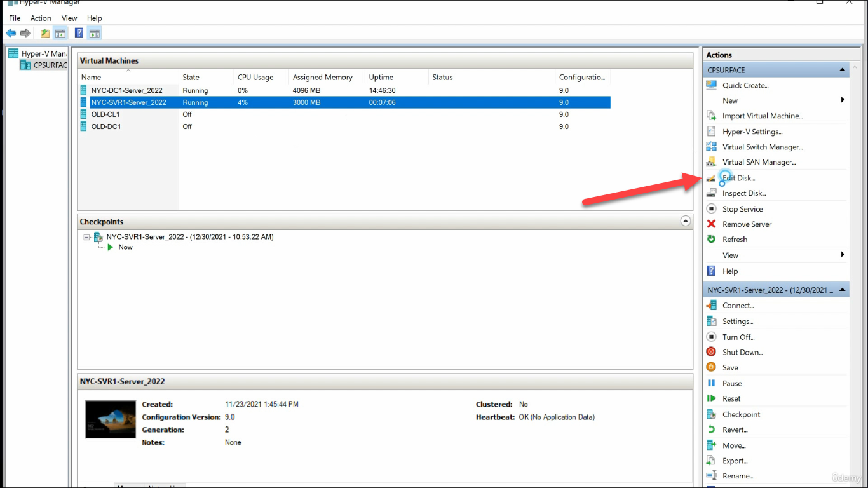
Task: Open the Help menu in menu bar
Action: tap(94, 18)
